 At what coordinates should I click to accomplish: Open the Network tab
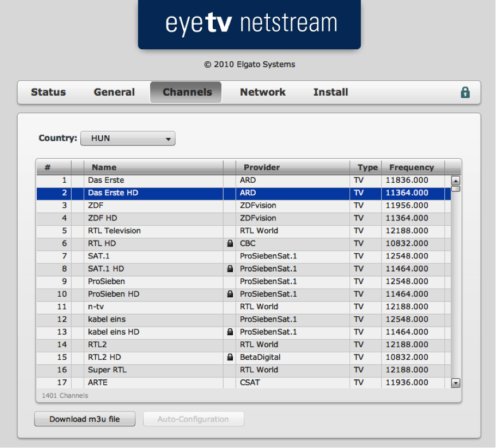click(263, 92)
